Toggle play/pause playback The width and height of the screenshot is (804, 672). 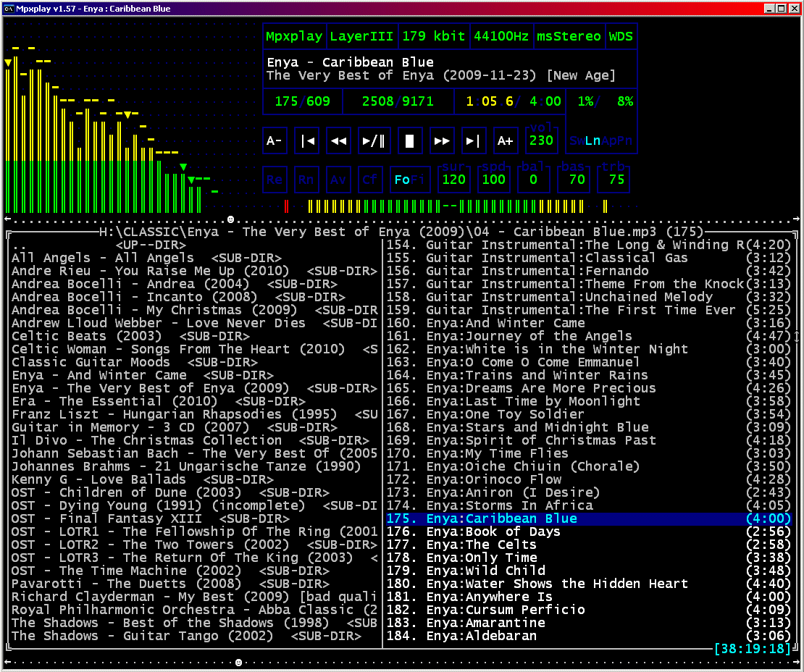[373, 141]
